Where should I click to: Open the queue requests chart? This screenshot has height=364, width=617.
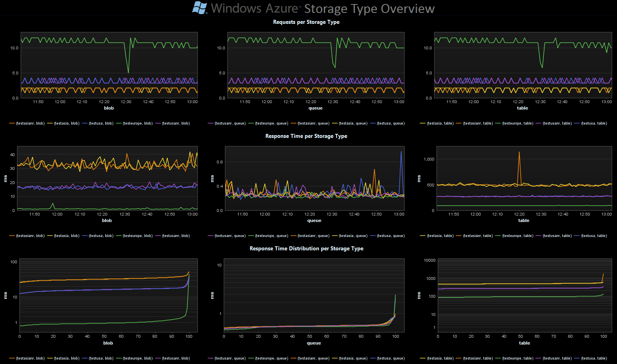tap(316, 65)
